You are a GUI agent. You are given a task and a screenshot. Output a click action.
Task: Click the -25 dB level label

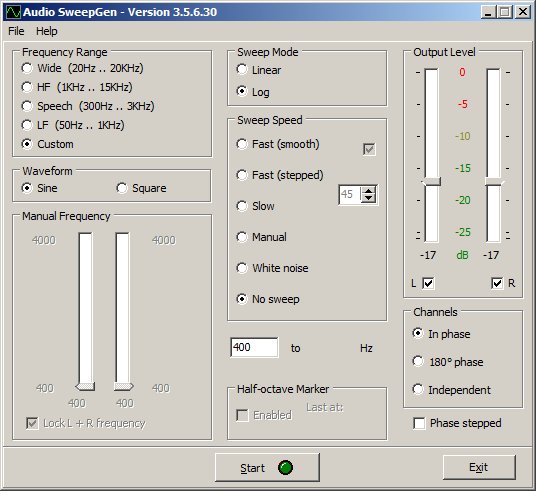[x=463, y=232]
